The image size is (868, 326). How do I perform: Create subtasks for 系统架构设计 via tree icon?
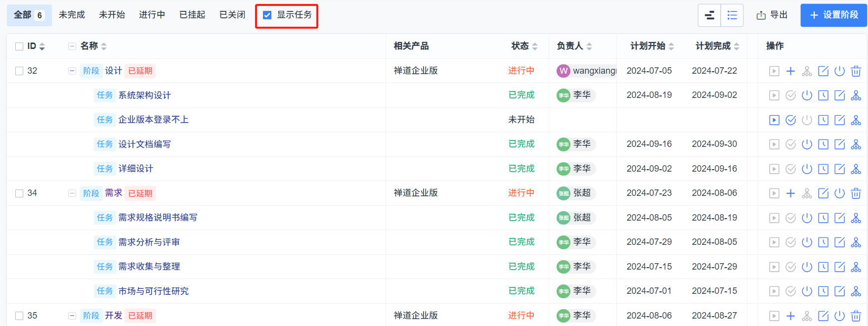856,95
